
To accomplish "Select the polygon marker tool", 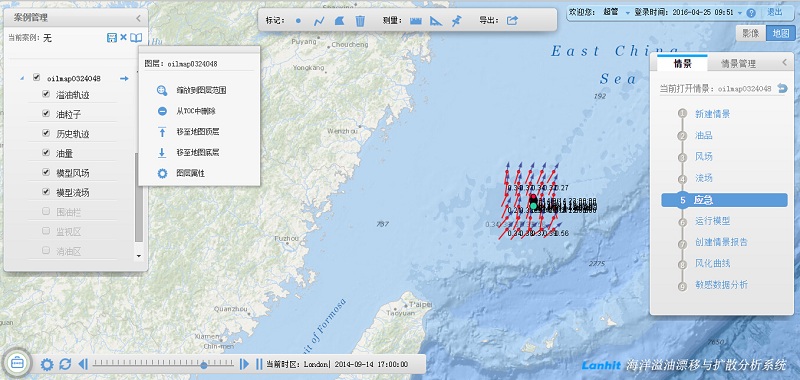I will (340, 21).
